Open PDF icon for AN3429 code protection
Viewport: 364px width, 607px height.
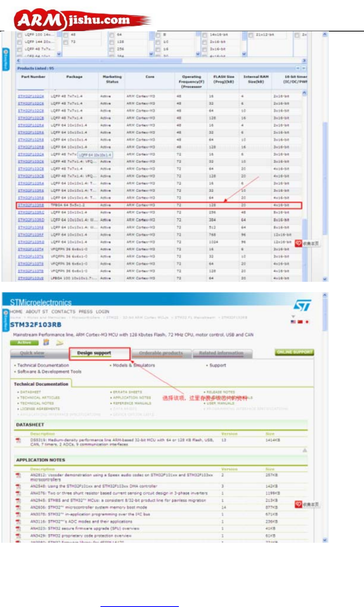click(18, 536)
